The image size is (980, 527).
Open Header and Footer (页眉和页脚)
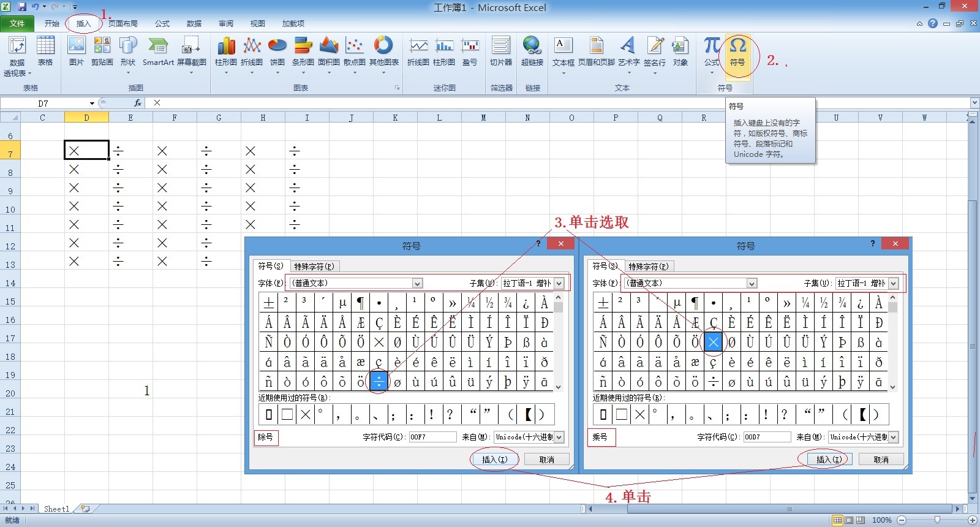pos(597,51)
